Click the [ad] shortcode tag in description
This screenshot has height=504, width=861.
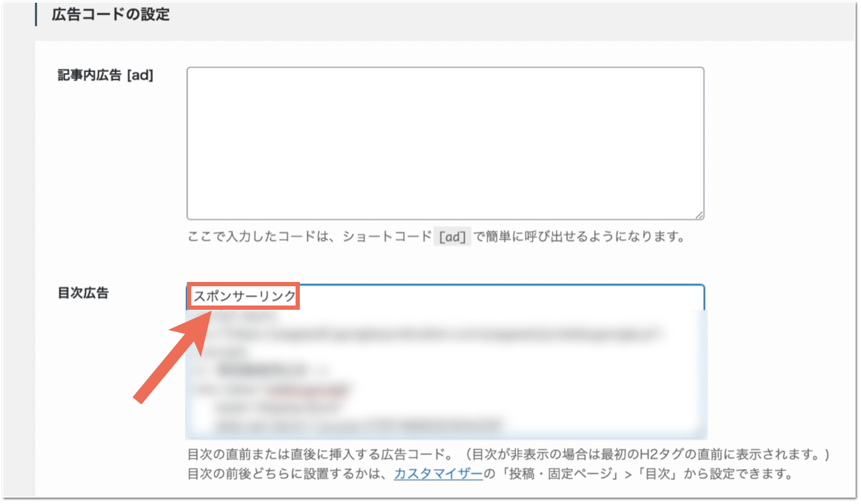[452, 236]
